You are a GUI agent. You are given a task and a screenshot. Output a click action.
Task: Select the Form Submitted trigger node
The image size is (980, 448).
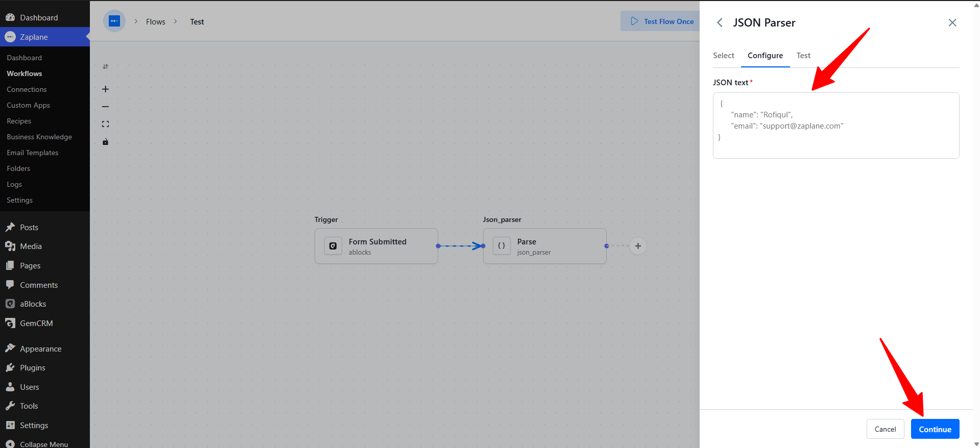pos(376,246)
